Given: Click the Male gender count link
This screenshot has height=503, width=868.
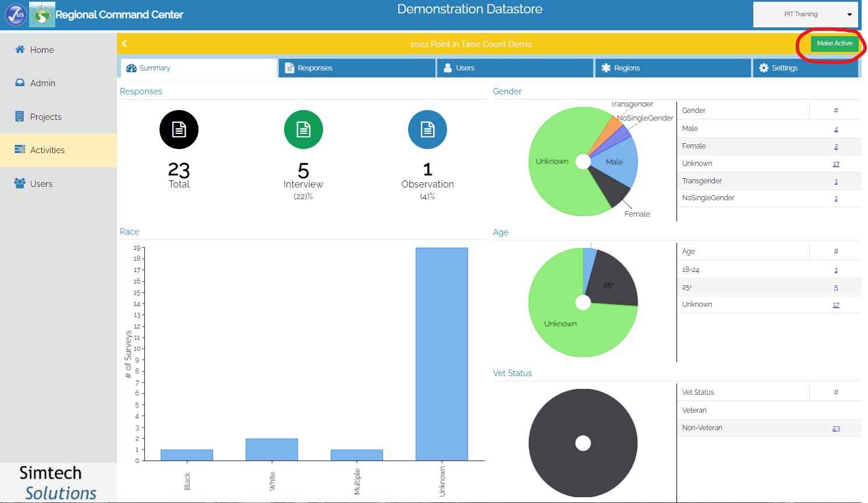Looking at the screenshot, I should point(836,129).
